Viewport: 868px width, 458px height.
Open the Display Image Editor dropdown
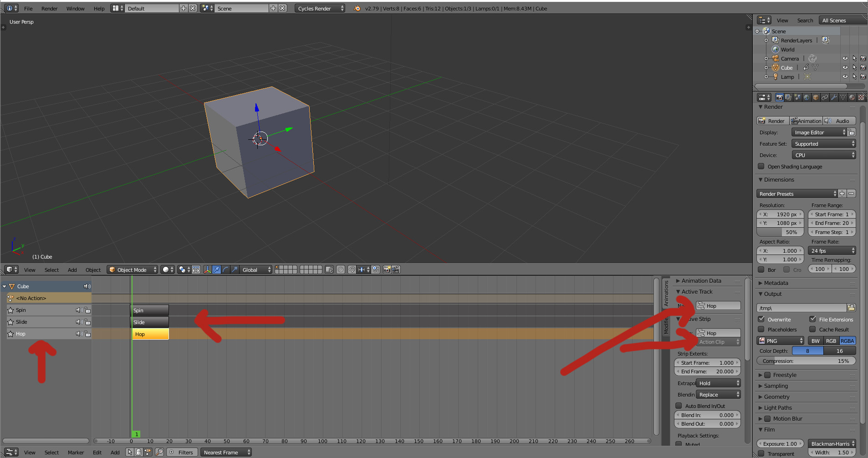tap(819, 132)
